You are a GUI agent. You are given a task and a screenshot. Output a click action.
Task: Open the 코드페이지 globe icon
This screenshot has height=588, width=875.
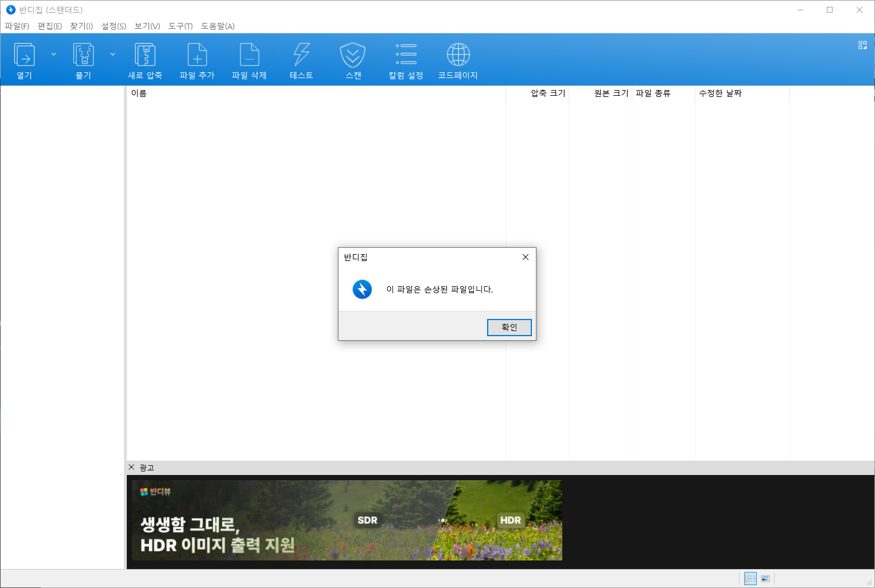tap(458, 60)
